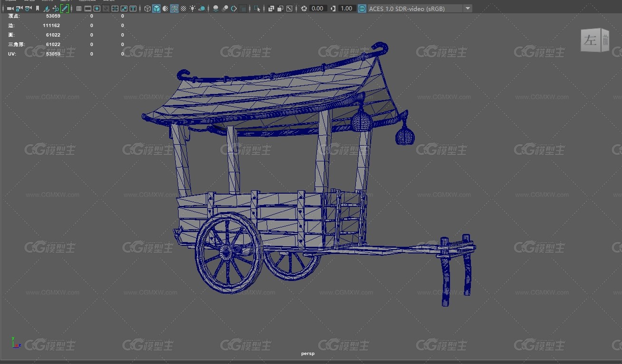Click the 边: label in the HUD
Screen dimensions: 622x364
click(x=11, y=26)
